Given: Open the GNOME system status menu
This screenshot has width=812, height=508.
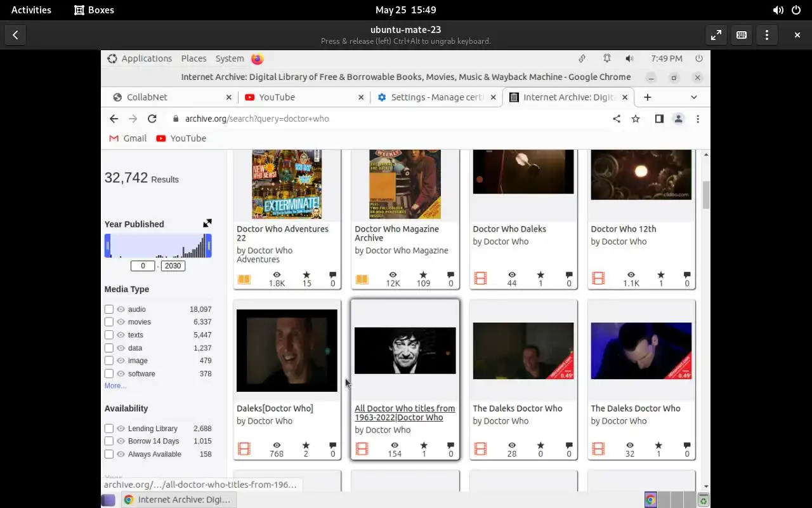Looking at the screenshot, I should pos(787,10).
